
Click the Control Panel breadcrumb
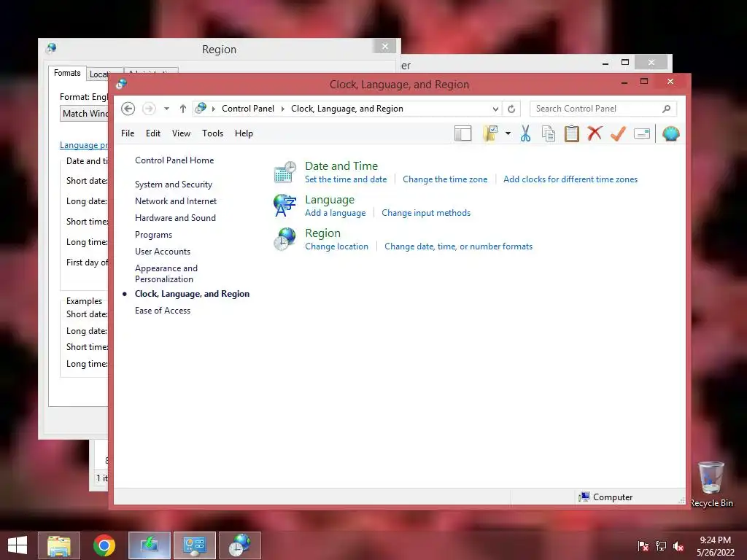248,109
